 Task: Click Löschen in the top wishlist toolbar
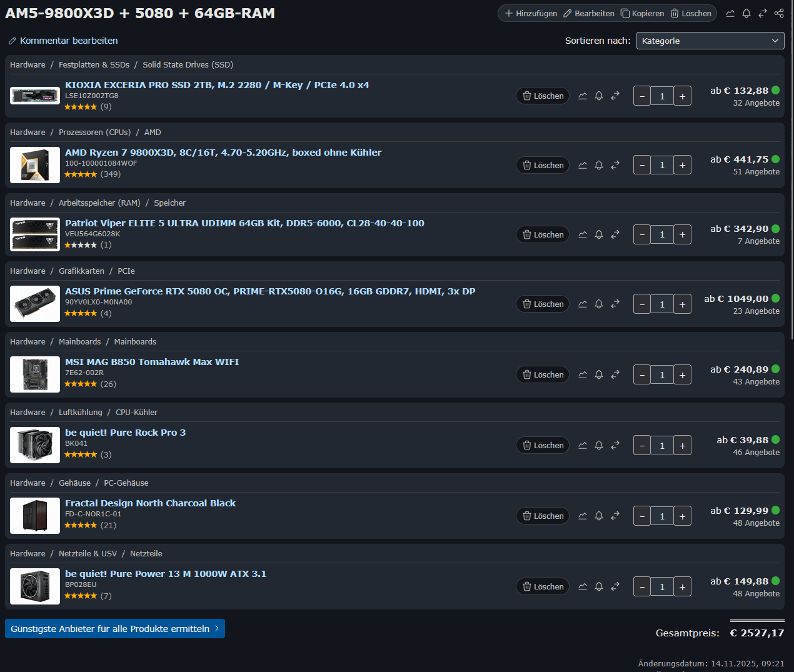pyautogui.click(x=691, y=13)
